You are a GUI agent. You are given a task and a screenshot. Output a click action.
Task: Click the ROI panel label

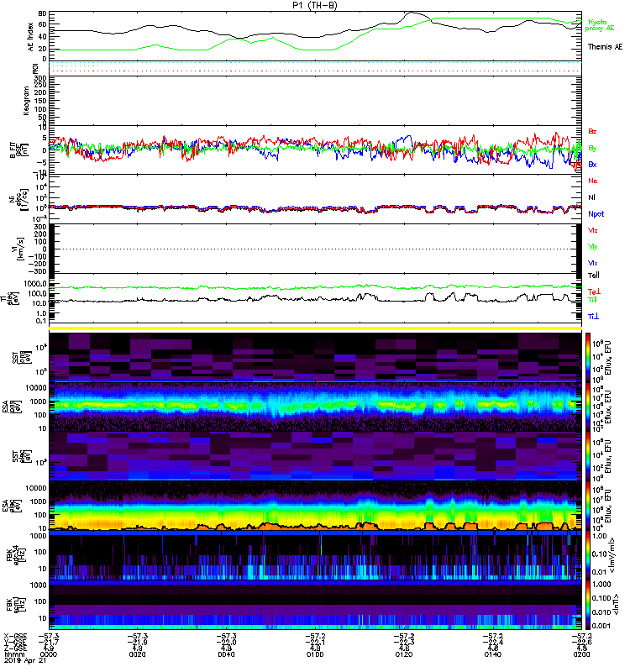(x=35, y=69)
